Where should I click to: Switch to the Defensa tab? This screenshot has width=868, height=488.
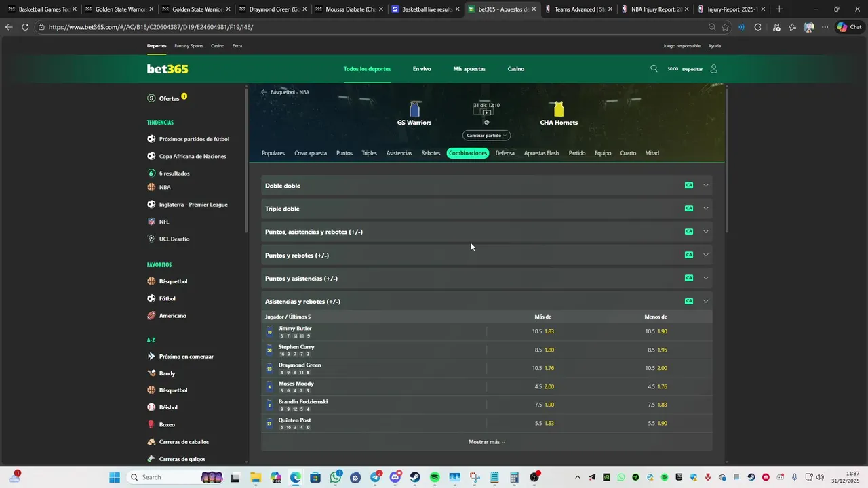pos(505,153)
